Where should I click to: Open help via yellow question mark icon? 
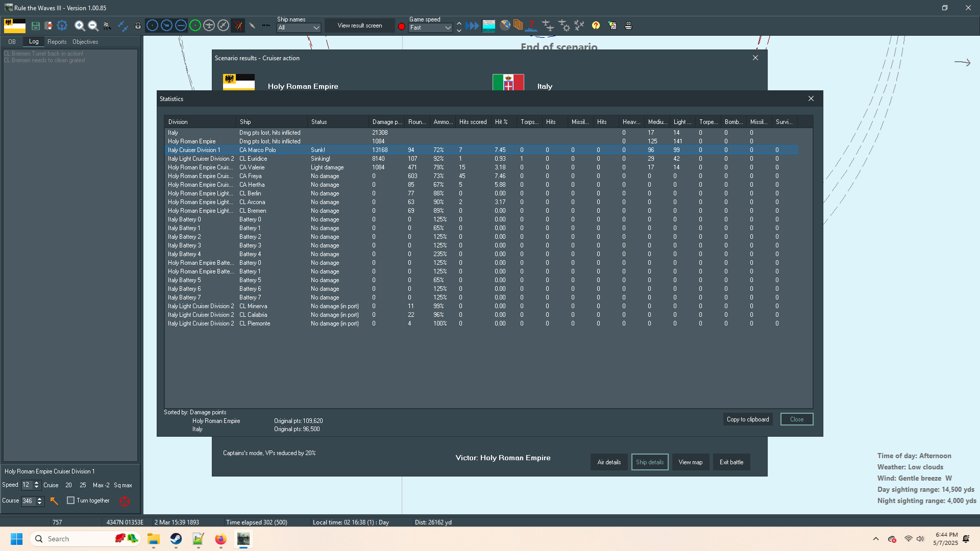point(596,26)
